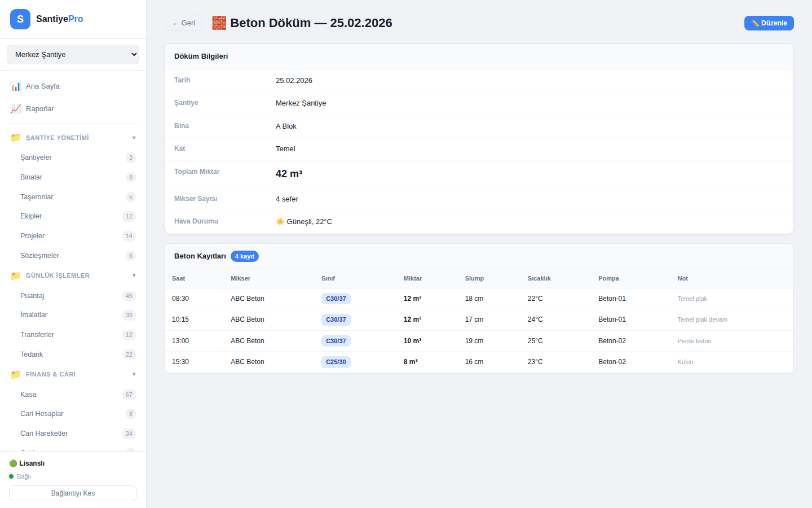Viewport: 812px width, 508px height.
Task: Go back using the Geri button
Action: (x=183, y=23)
